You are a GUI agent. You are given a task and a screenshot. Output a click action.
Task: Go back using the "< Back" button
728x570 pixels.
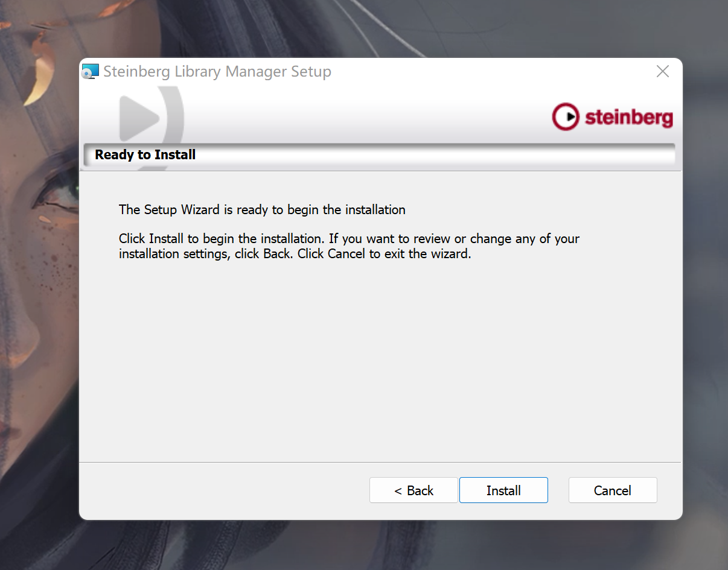413,490
